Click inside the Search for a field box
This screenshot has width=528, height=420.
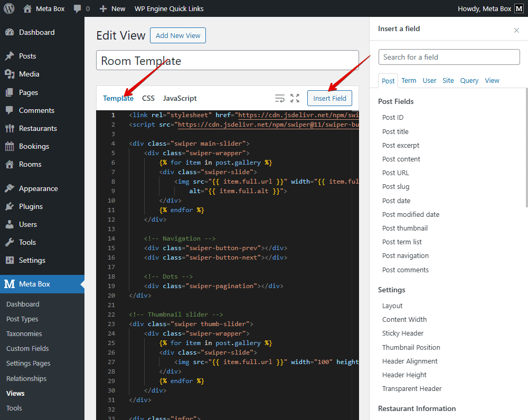click(x=449, y=56)
